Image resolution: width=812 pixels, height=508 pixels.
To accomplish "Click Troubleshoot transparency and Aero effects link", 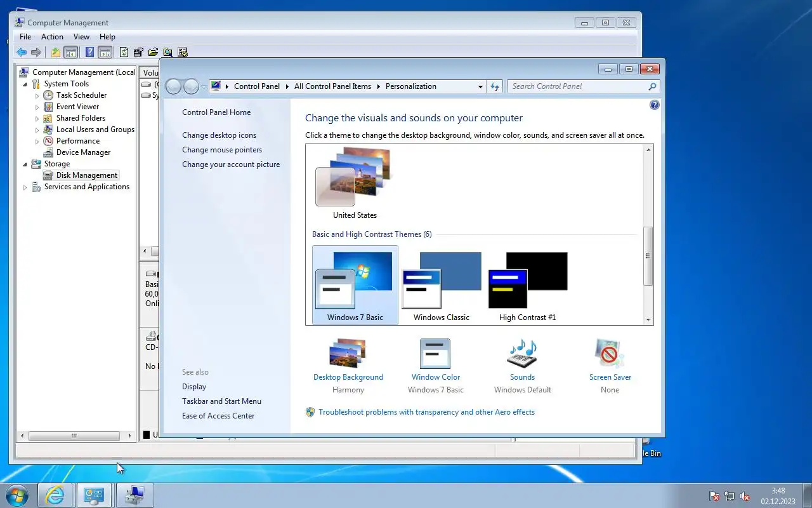I will [426, 412].
